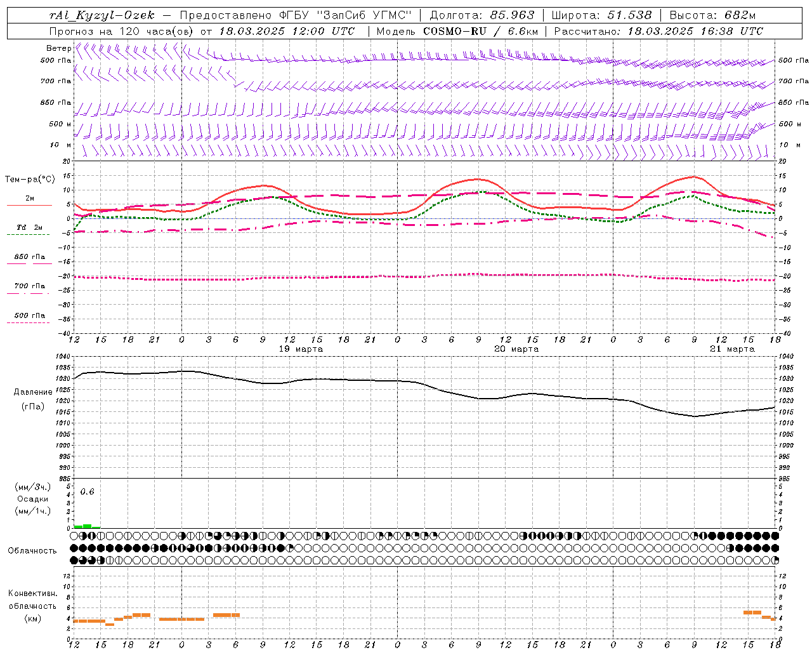Click the 10 м wind level label
This screenshot has width=812, height=650.
pyautogui.click(x=61, y=145)
